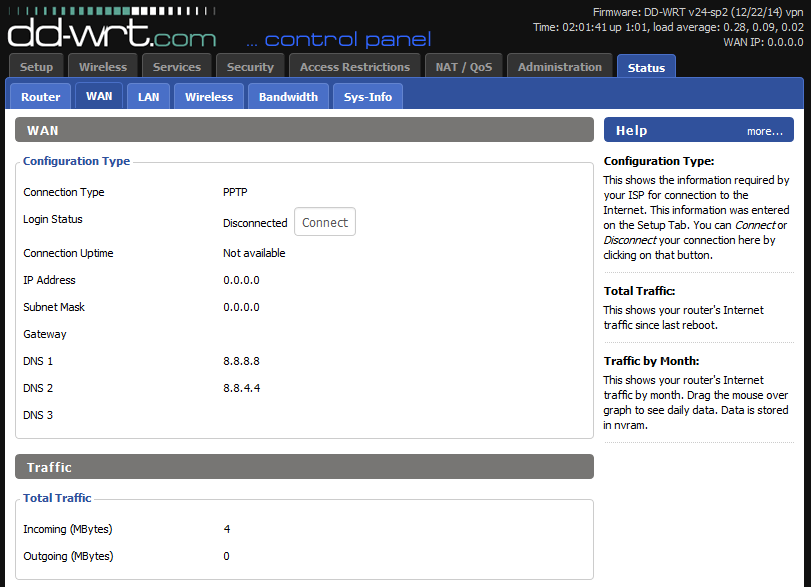Click the Traffic by Month help heading
811x587 pixels.
(651, 361)
